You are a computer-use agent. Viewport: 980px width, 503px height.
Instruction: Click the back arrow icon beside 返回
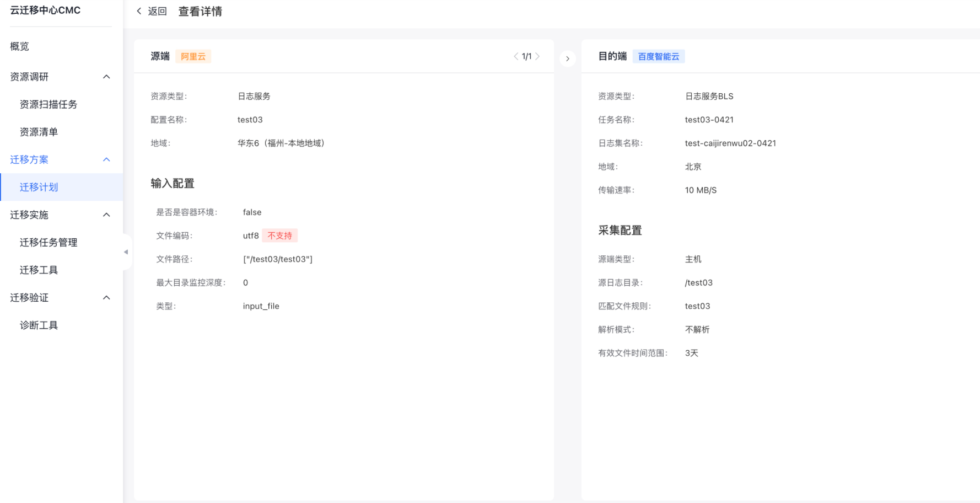[x=139, y=11]
